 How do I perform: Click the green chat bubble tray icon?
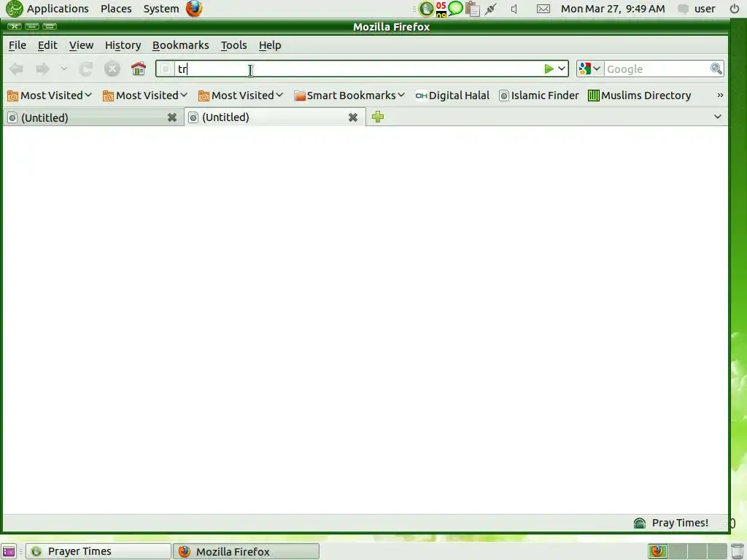(x=456, y=8)
